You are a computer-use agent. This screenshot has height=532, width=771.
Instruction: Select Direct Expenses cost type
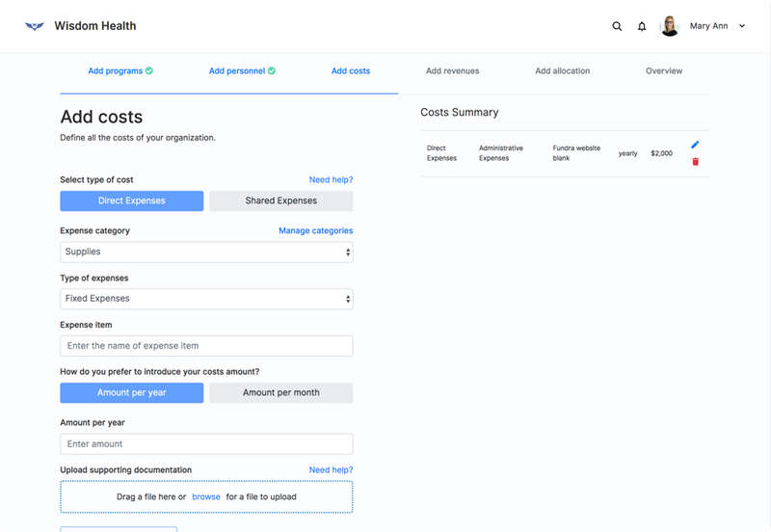[132, 200]
